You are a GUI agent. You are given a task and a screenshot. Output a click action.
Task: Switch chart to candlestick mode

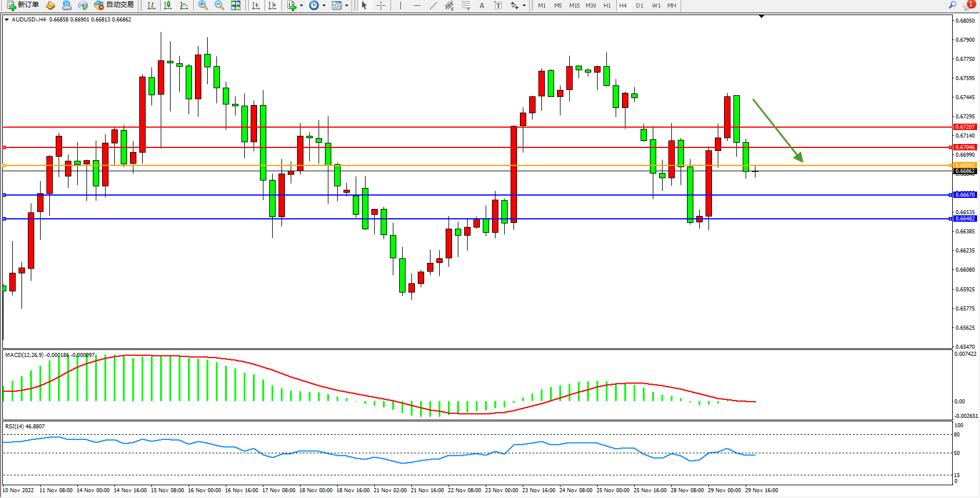tap(168, 5)
